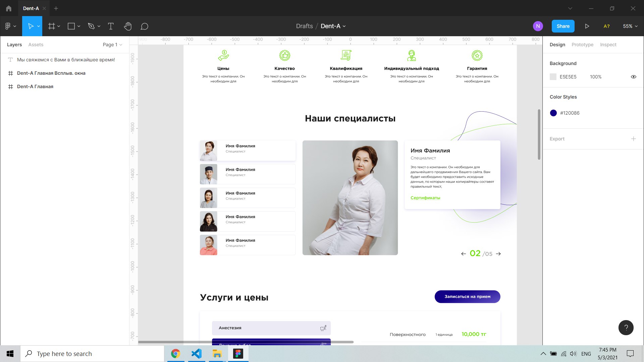Switch to the Layers tab

(x=14, y=45)
